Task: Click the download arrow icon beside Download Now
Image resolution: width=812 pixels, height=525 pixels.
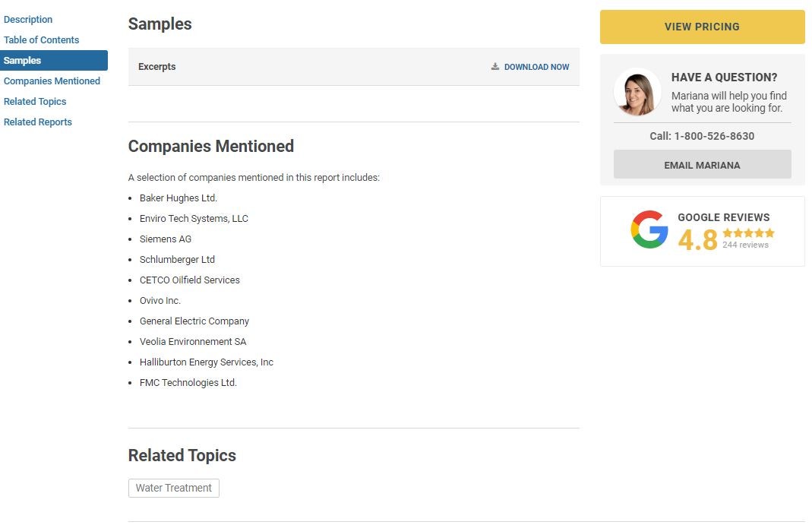Action: (495, 67)
